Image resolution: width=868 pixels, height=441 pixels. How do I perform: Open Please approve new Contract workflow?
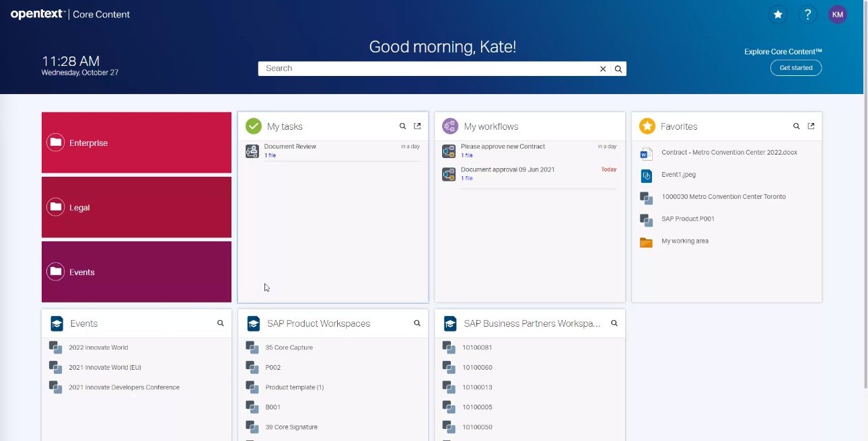coord(503,147)
